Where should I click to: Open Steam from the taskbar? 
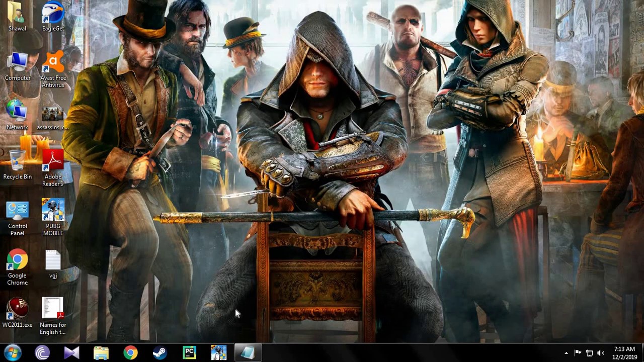[160, 353]
